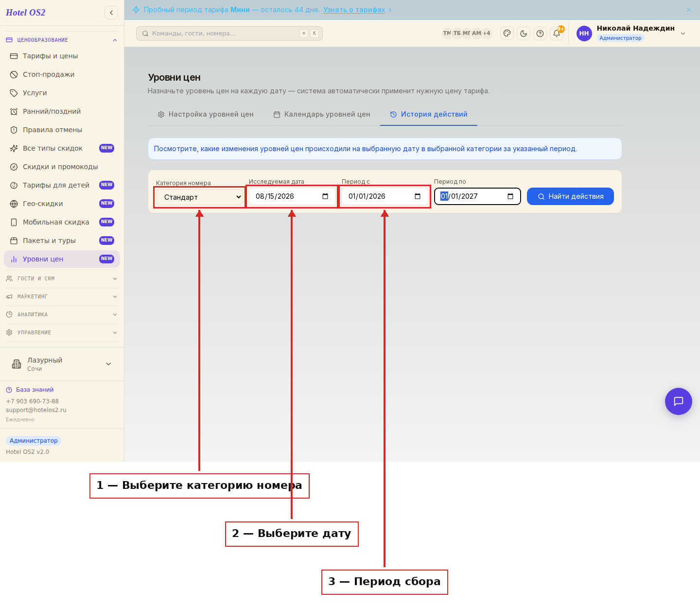The width and height of the screenshot is (700, 606).
Task: Click the Администратор badge in sidebar footer
Action: pos(34,441)
